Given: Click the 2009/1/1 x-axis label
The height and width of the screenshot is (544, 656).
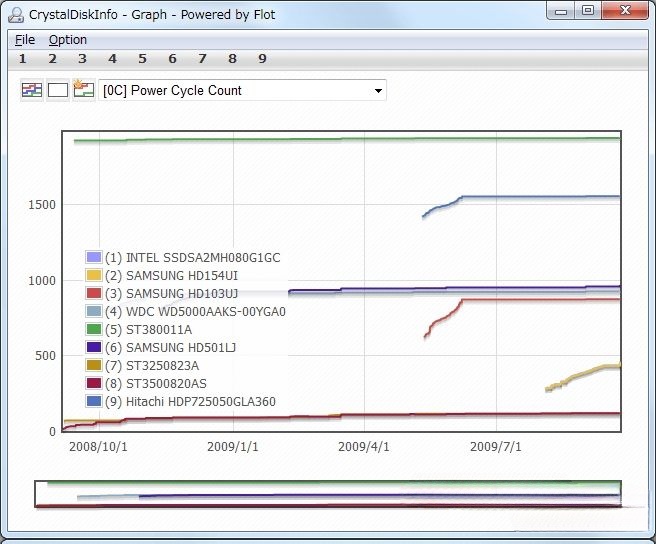Looking at the screenshot, I should click(x=233, y=447).
